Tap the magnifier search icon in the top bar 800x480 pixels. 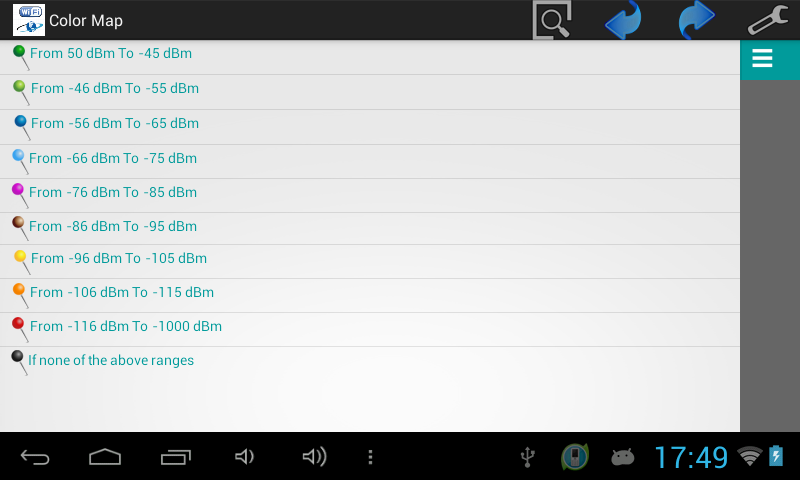pyautogui.click(x=552, y=20)
